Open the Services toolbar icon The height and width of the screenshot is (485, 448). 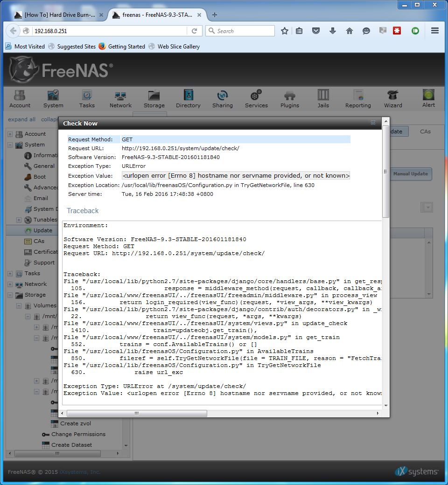pos(256,99)
